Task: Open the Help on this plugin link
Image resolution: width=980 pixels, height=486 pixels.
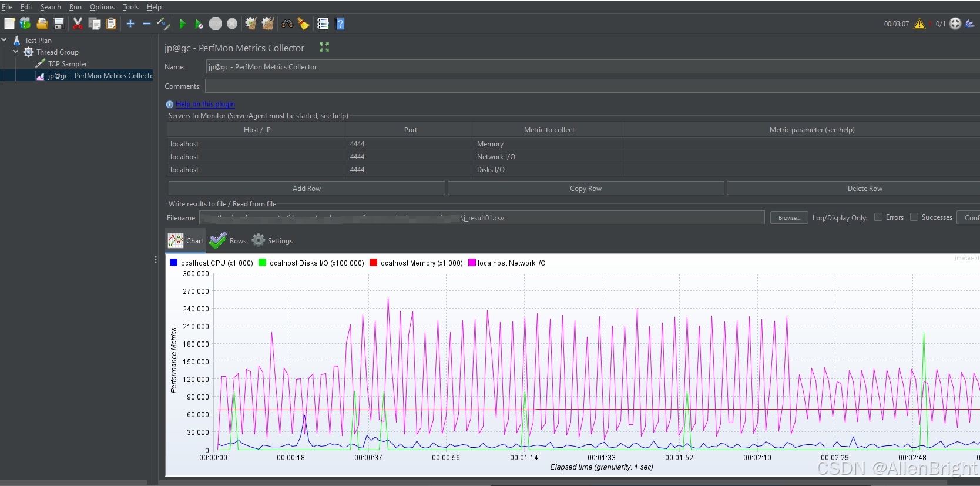Action: [205, 104]
